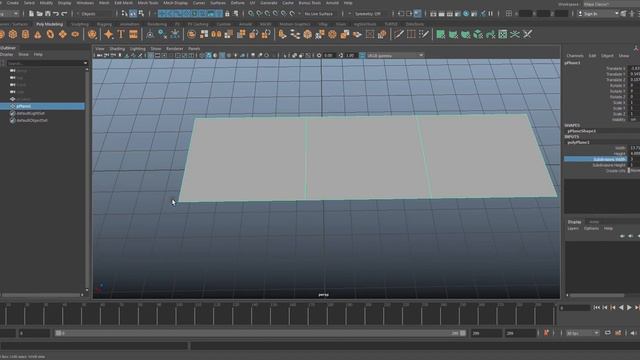Open the fps playback speed dropdown
Image resolution: width=640 pixels, height=360 pixels.
[x=582, y=333]
